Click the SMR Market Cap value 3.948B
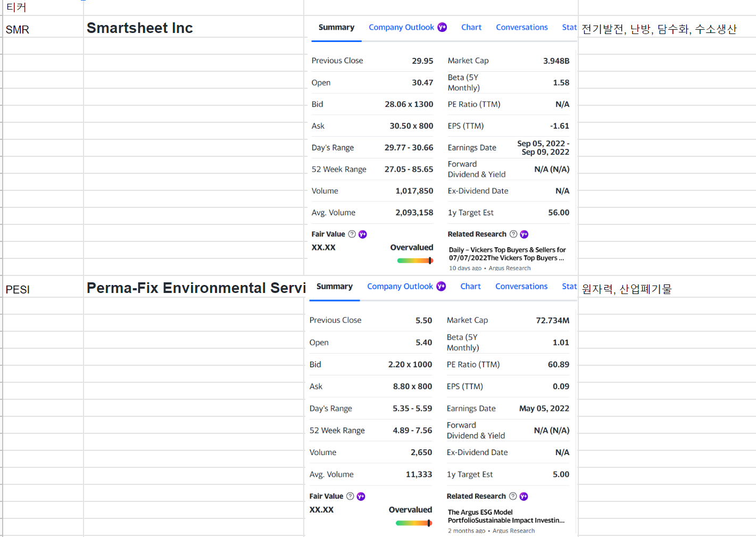This screenshot has height=537, width=756. pyautogui.click(x=556, y=61)
